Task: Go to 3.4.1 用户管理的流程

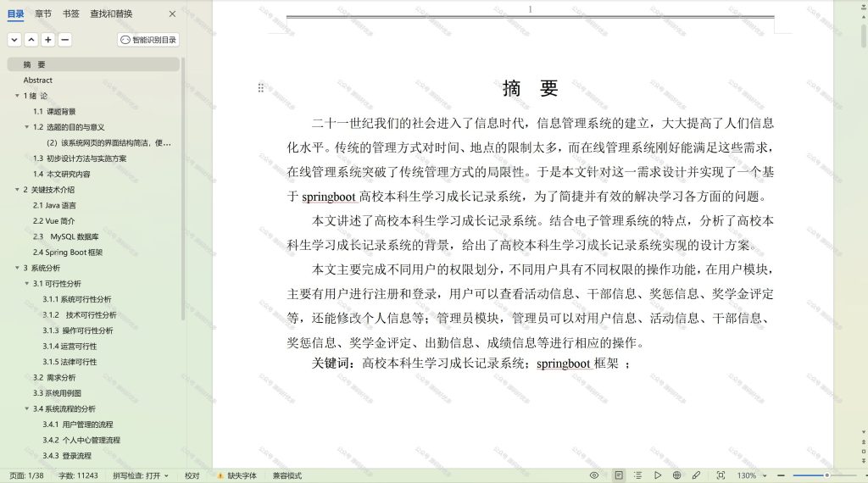Action: tap(78, 425)
